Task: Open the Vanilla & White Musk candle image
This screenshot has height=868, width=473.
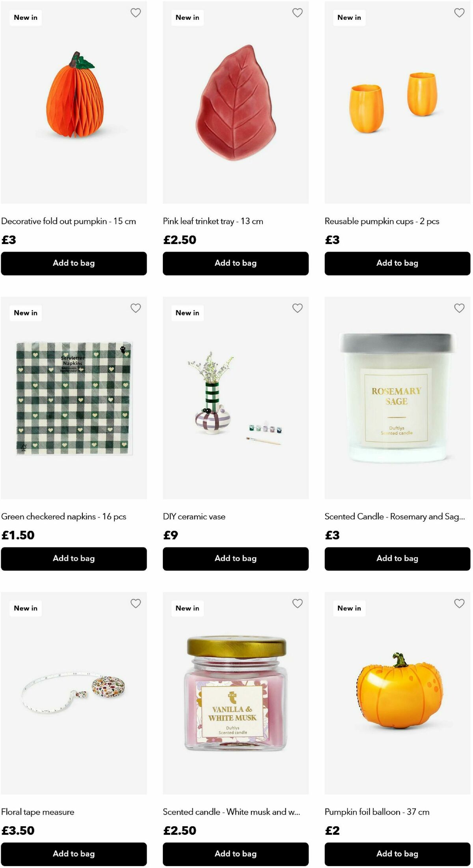Action: tap(236, 693)
